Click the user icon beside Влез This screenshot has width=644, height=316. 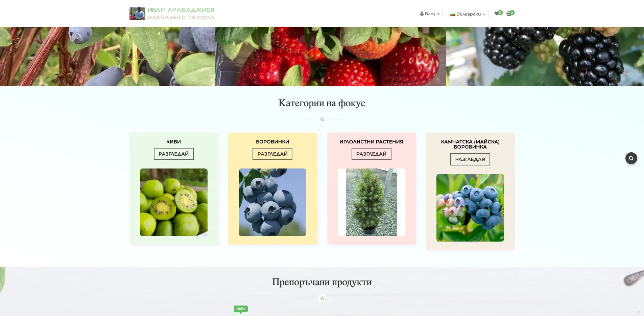tap(422, 14)
